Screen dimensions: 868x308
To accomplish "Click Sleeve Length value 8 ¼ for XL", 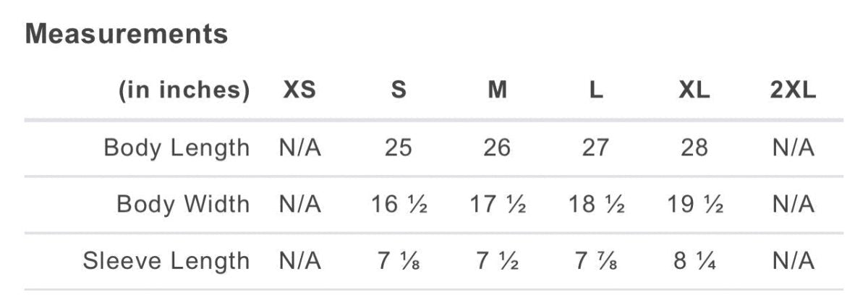I will click(x=694, y=261).
